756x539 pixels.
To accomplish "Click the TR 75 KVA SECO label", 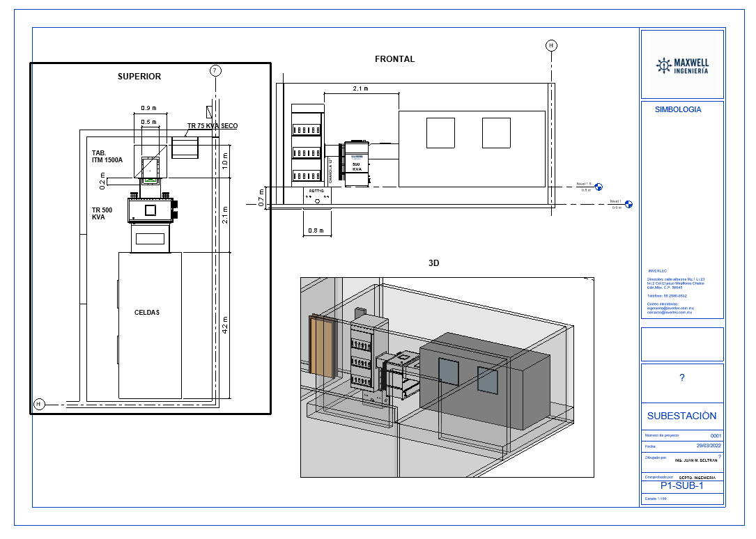I will coord(212,126).
